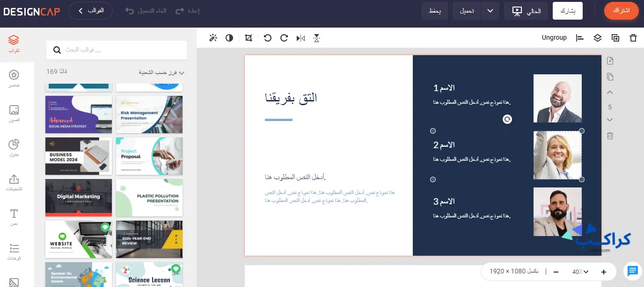Click the download (تحميل) button

tap(466, 11)
